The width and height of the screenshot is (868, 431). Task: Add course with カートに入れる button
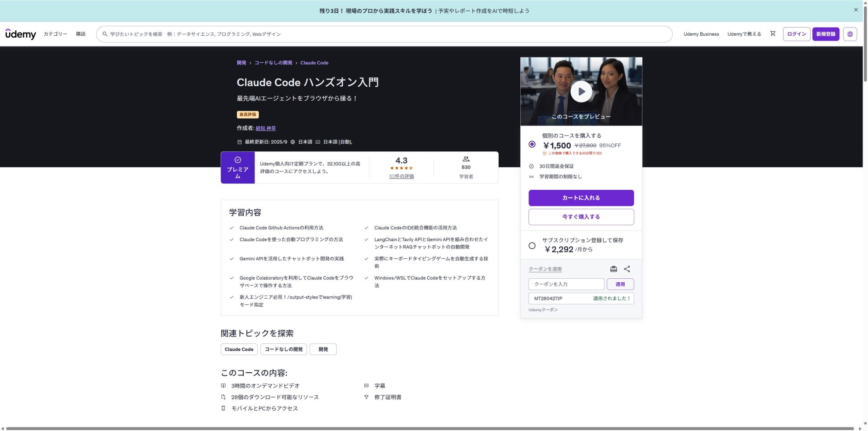(581, 198)
